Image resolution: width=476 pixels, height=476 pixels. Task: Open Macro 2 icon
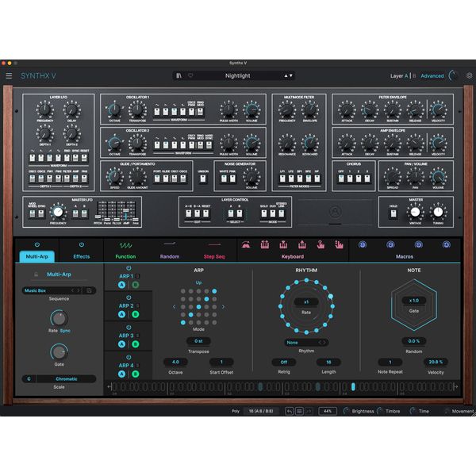pos(390,244)
